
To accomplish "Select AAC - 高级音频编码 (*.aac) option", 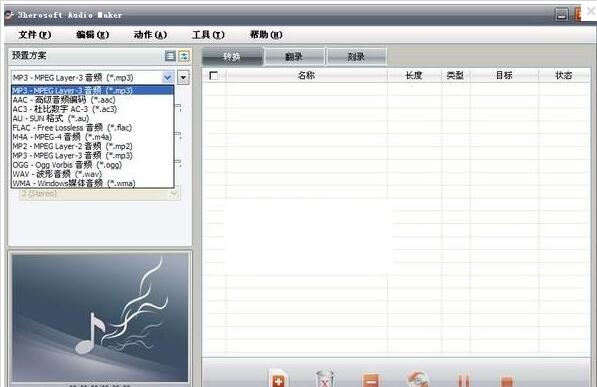I will [93, 100].
